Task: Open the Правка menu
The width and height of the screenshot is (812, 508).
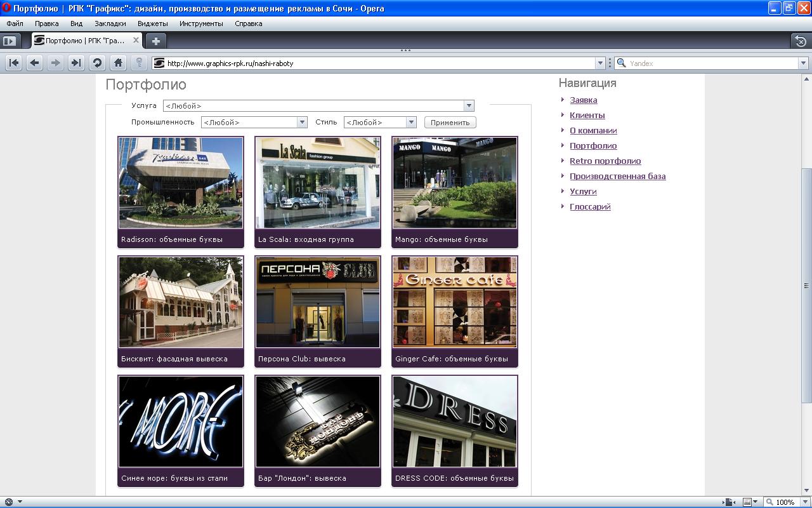Action: click(47, 23)
